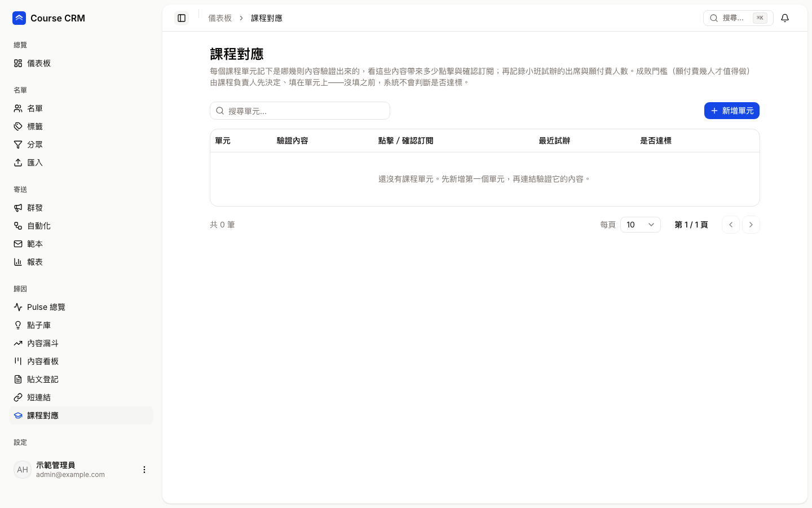This screenshot has width=812, height=508.
Task: Open 標籤 in the sidebar
Action: click(81, 126)
